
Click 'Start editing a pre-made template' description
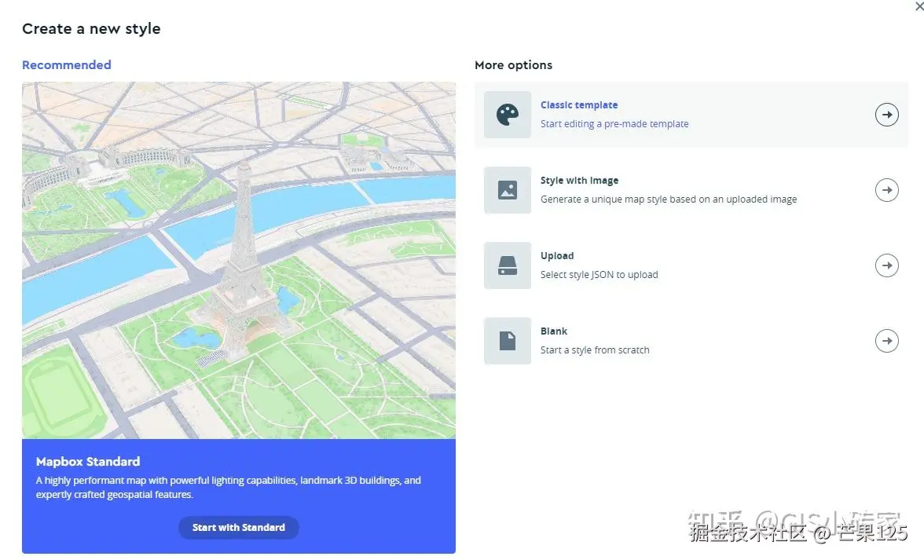pos(614,123)
